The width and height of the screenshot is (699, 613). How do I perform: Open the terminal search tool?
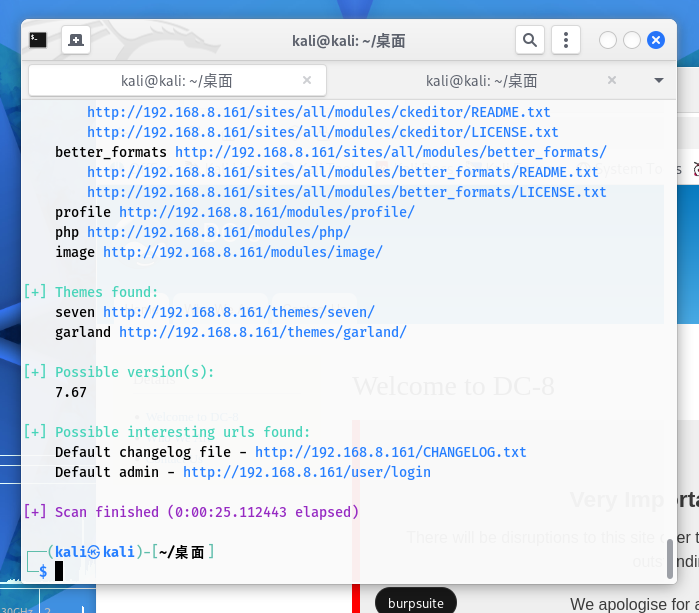530,40
